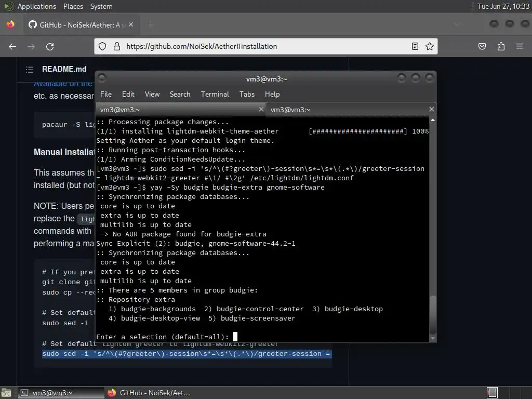532x399 pixels.
Task: Click 'No AUR package found for budgie-extra' line
Action: (x=183, y=234)
